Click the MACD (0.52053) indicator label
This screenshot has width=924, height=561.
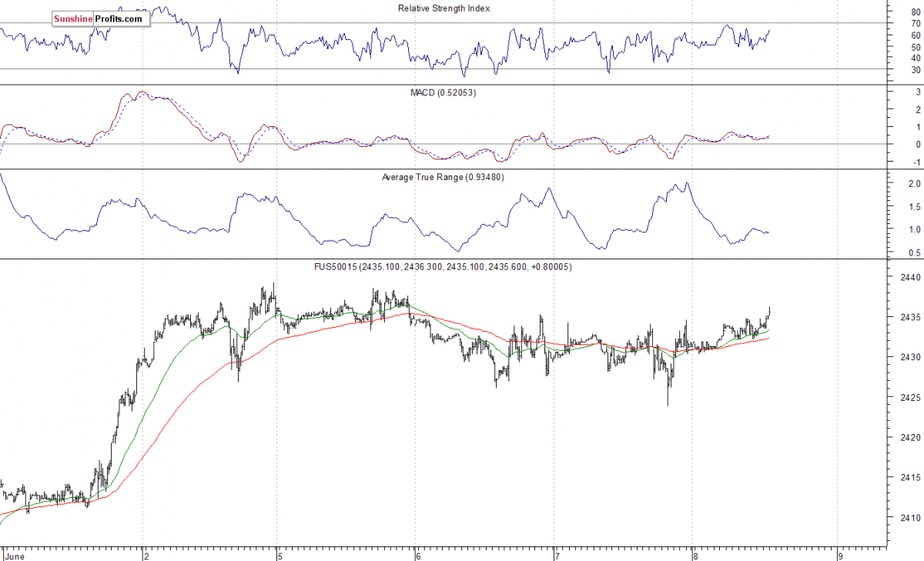[x=444, y=92]
